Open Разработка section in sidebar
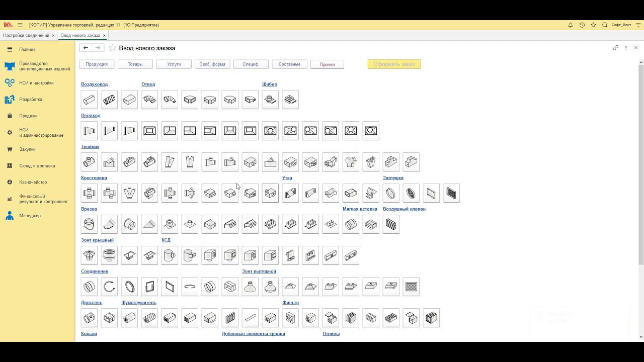Image resolution: width=644 pixels, height=362 pixels. pyautogui.click(x=31, y=100)
